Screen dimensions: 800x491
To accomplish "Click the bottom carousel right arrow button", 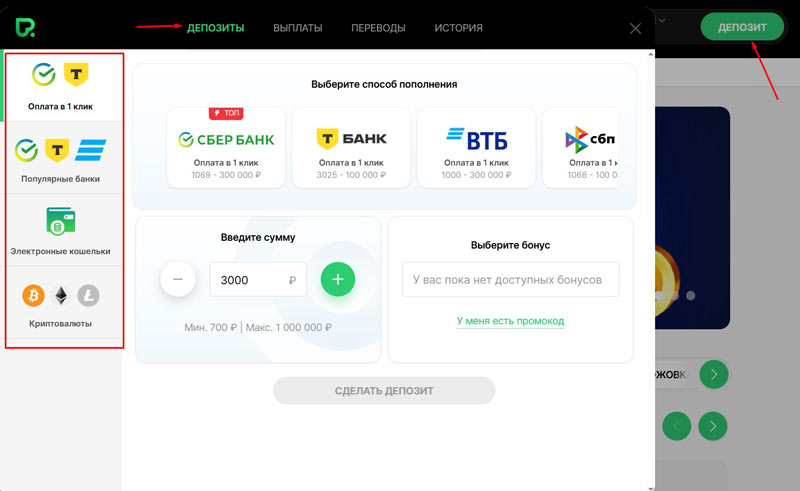I will pos(713,426).
